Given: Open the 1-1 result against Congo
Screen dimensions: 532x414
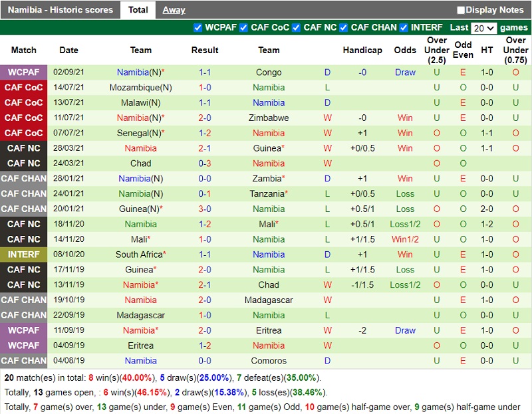Looking at the screenshot, I should pos(205,72).
